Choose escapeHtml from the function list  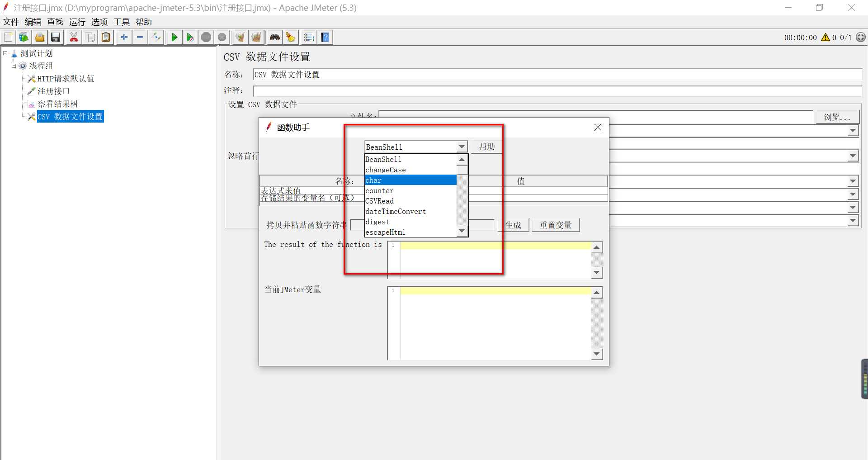410,232
